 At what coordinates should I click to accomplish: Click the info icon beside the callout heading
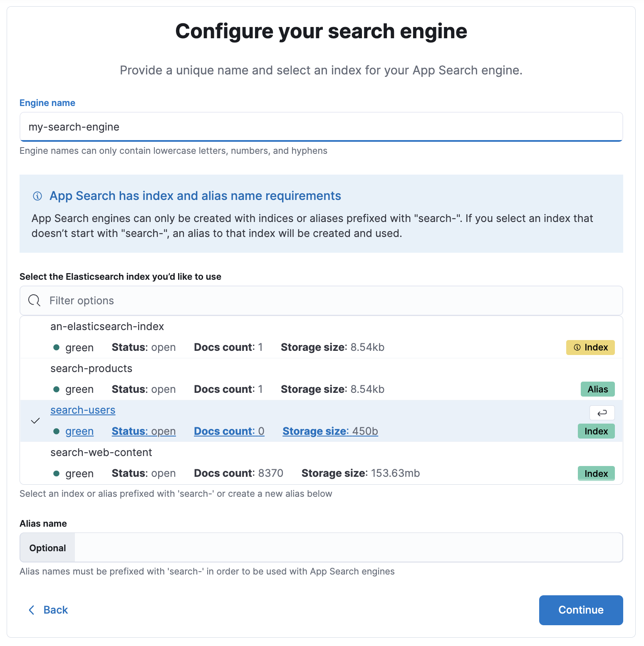(37, 196)
